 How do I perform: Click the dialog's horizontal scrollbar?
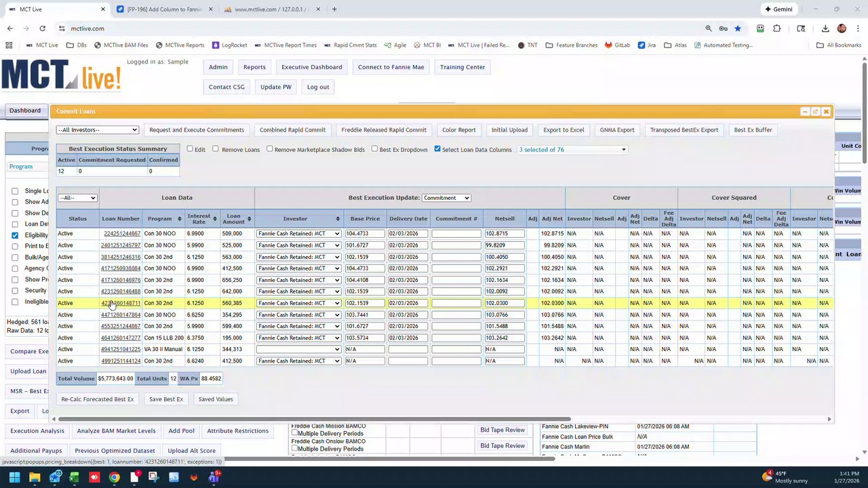pyautogui.click(x=315, y=420)
